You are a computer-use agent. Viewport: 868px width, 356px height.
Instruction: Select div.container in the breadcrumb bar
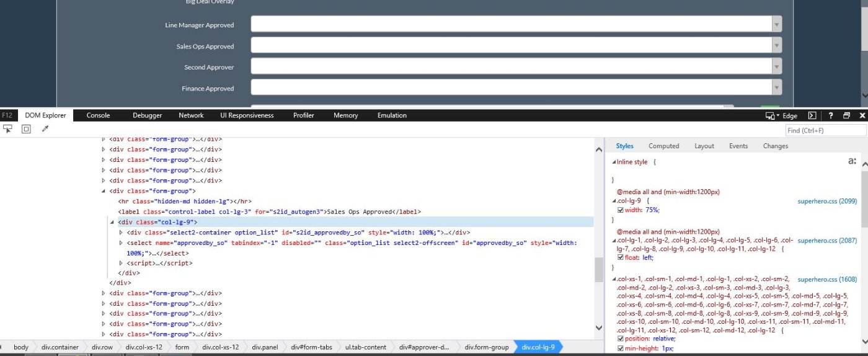(60, 347)
